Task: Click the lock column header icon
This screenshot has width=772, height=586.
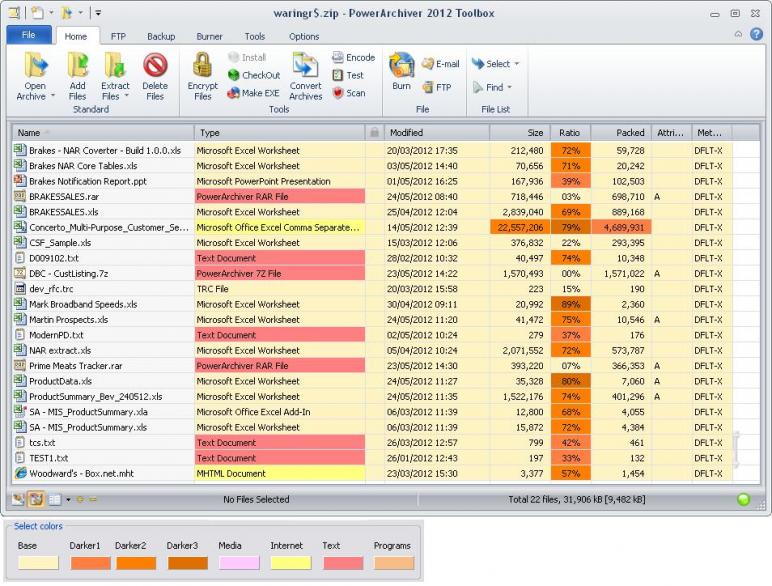Action: pos(374,132)
